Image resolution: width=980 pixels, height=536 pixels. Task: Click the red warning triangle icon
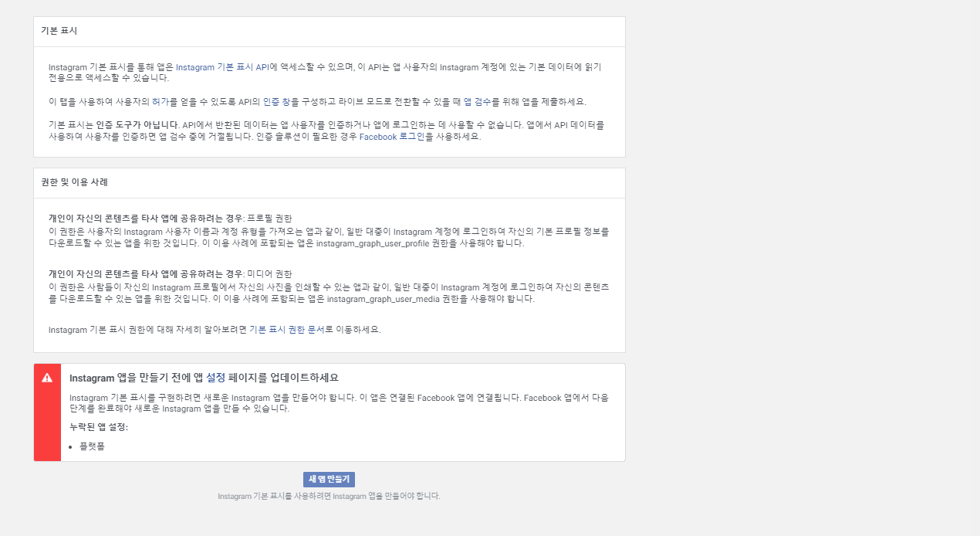(x=47, y=378)
